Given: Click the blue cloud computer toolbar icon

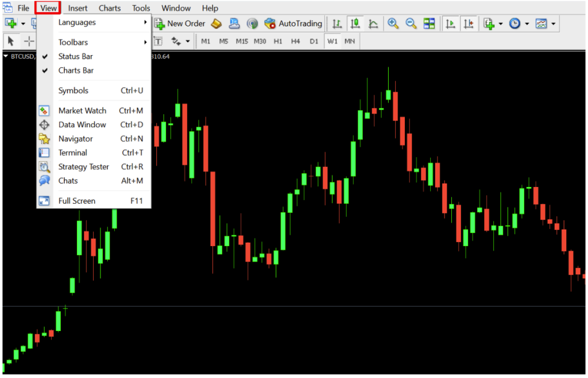Looking at the screenshot, I should 234,24.
